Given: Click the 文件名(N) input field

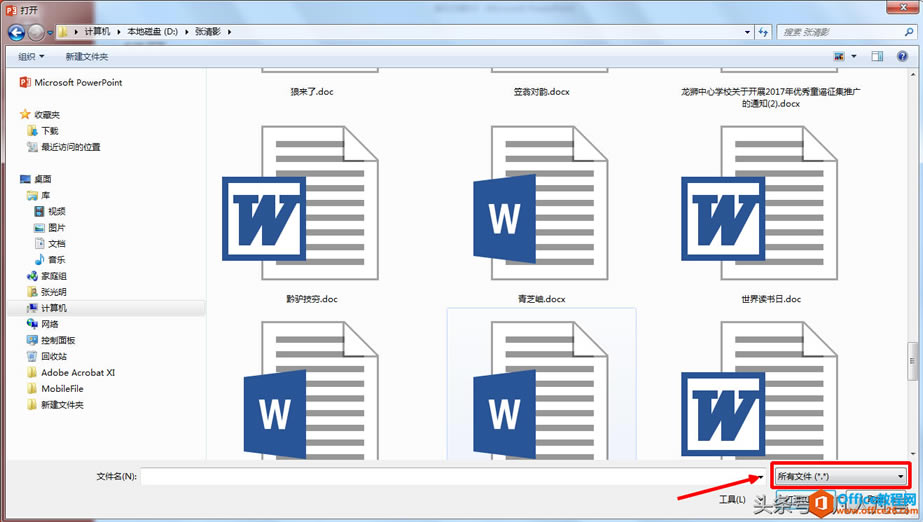Looking at the screenshot, I should tap(453, 476).
